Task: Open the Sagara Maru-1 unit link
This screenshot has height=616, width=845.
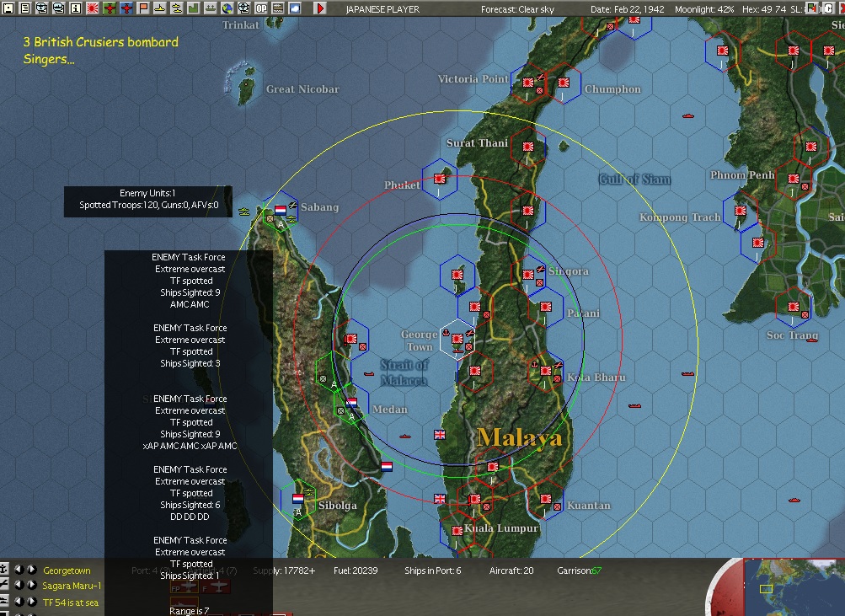Action: [x=72, y=586]
